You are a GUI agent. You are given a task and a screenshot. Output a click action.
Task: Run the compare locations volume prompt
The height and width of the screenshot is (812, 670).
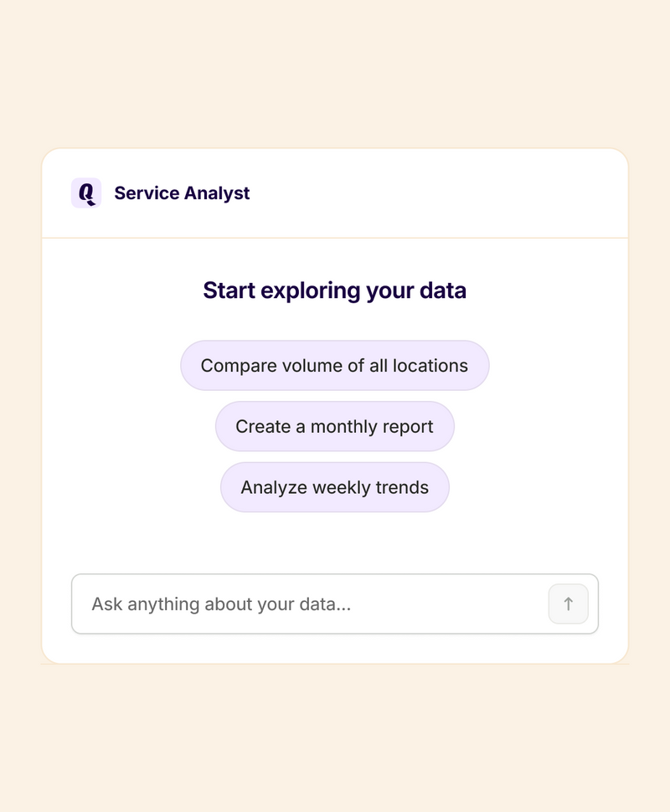[x=335, y=366]
